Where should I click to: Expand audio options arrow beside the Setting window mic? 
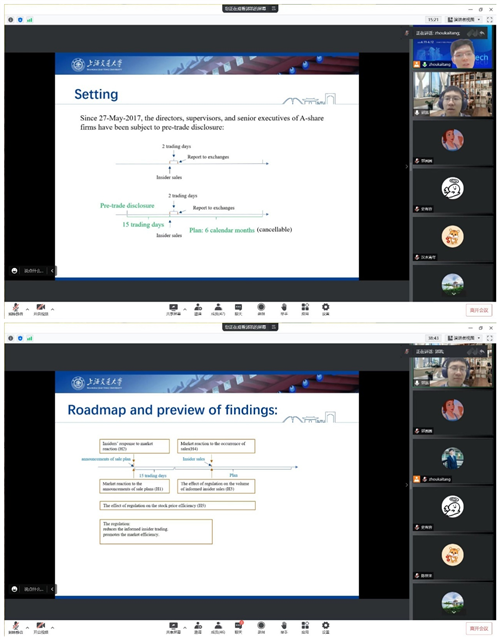pos(27,309)
